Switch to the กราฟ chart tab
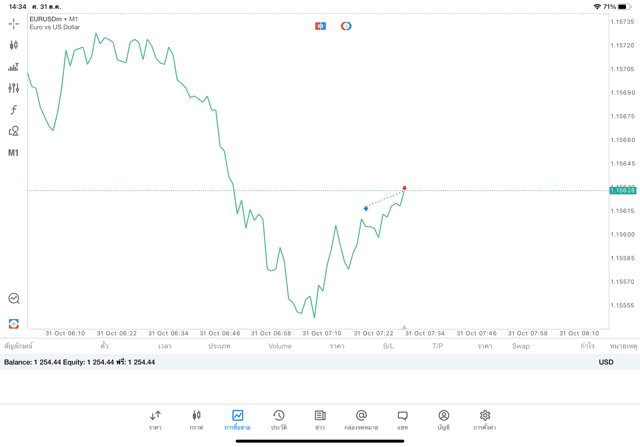 196,420
